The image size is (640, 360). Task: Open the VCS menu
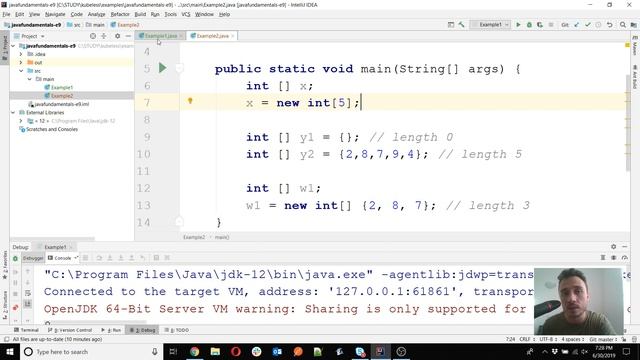tap(186, 14)
